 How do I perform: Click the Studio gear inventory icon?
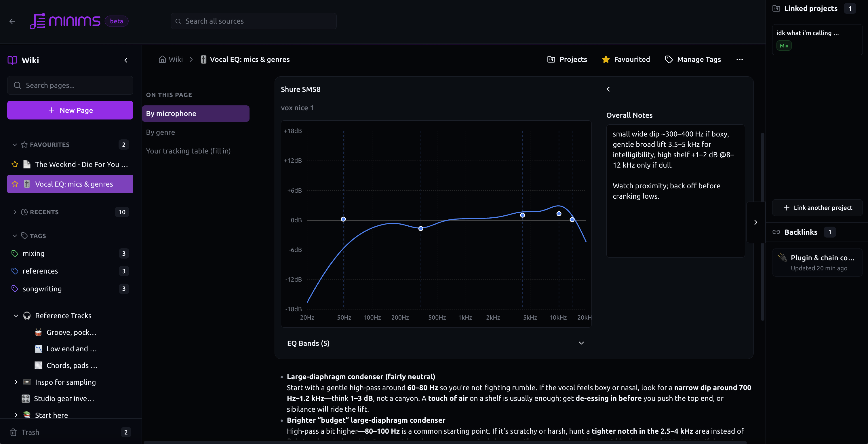tap(26, 399)
